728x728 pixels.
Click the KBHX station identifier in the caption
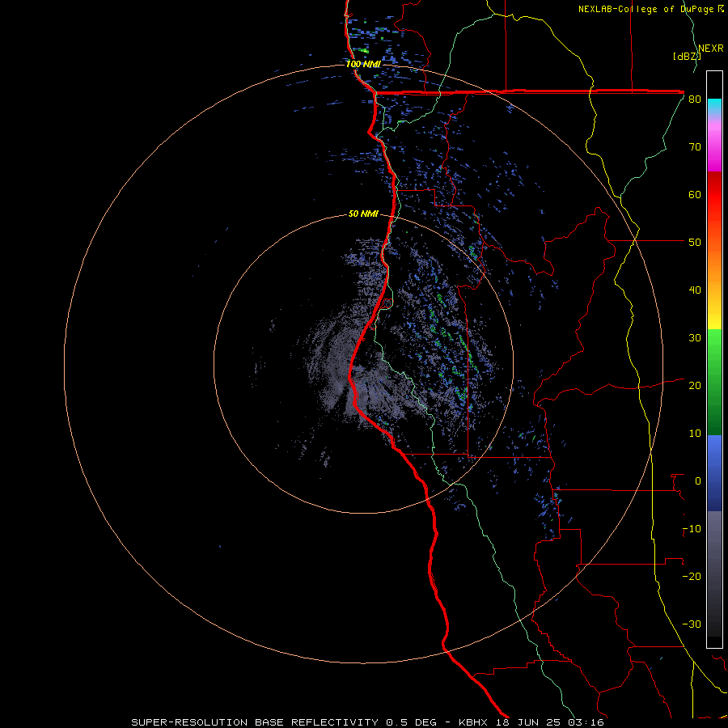coord(473,722)
